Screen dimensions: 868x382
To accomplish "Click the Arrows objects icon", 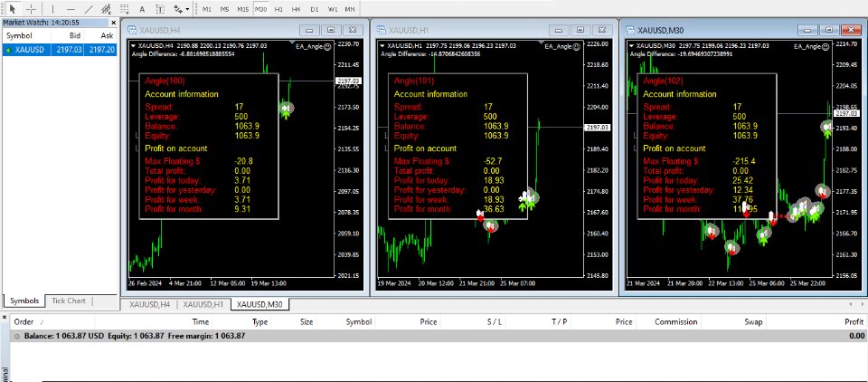I will [178, 9].
